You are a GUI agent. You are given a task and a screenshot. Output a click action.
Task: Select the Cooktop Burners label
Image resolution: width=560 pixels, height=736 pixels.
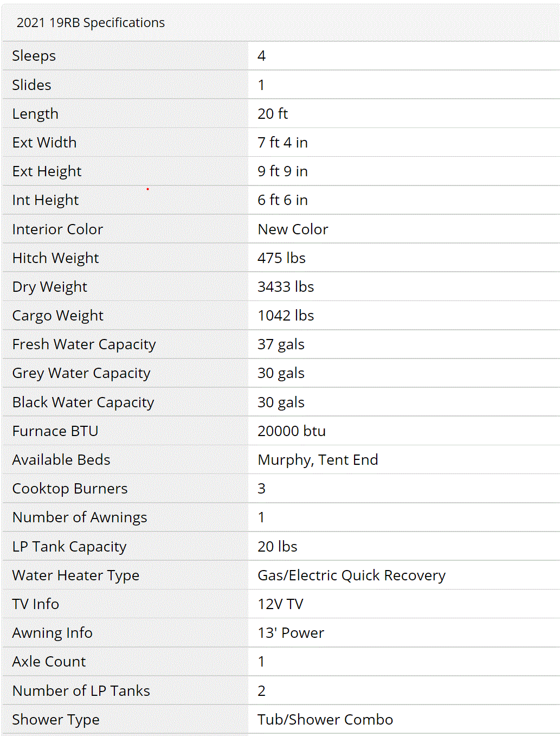(x=70, y=489)
